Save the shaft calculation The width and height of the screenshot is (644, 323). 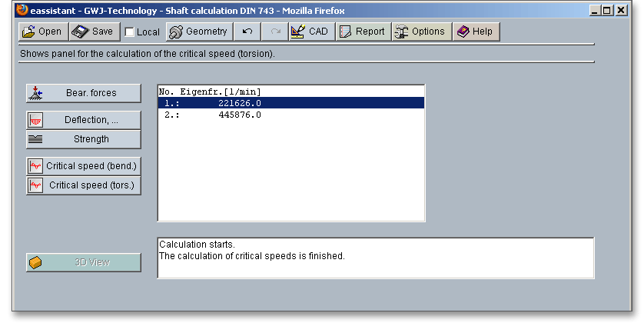pyautogui.click(x=93, y=32)
